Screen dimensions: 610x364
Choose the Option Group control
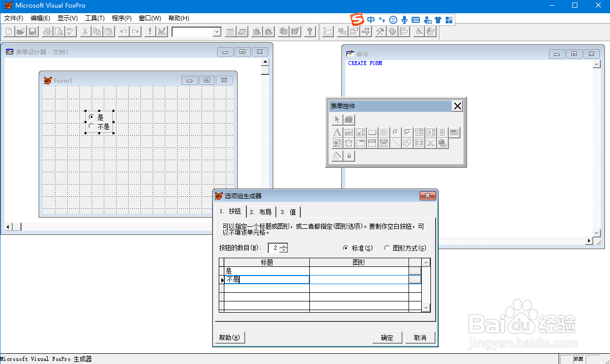point(396,132)
